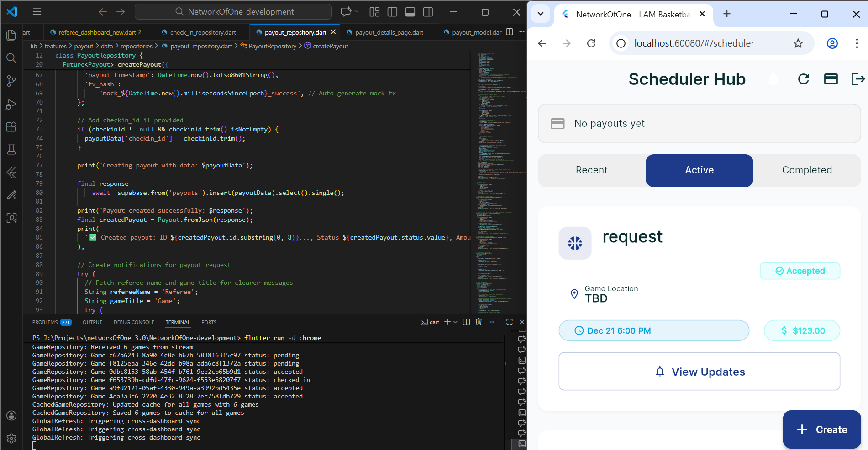Expand the terminal launch profile dropdown
The image size is (868, 450).
click(454, 322)
